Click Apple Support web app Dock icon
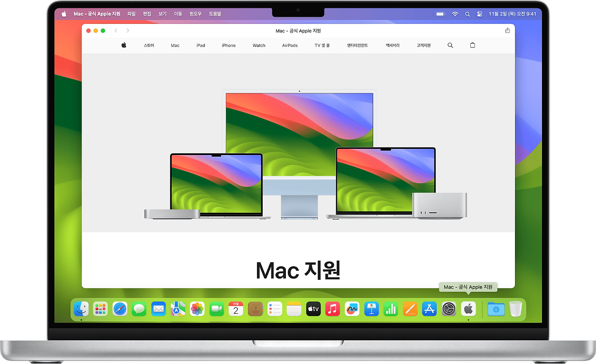 [x=468, y=309]
